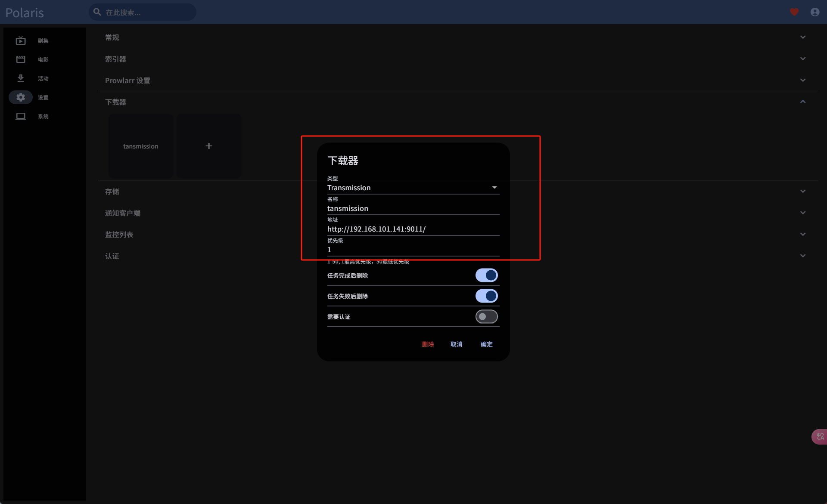Click the 下载器 dialog heading
This screenshot has width=827, height=504.
tap(343, 161)
